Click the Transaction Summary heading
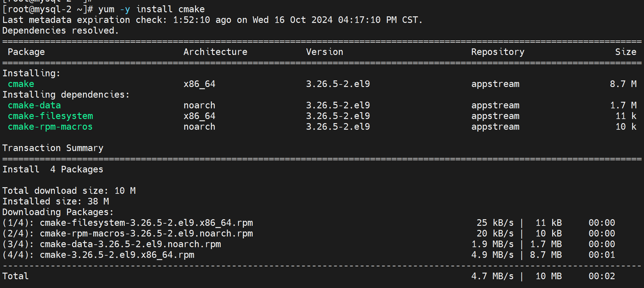 click(x=53, y=148)
